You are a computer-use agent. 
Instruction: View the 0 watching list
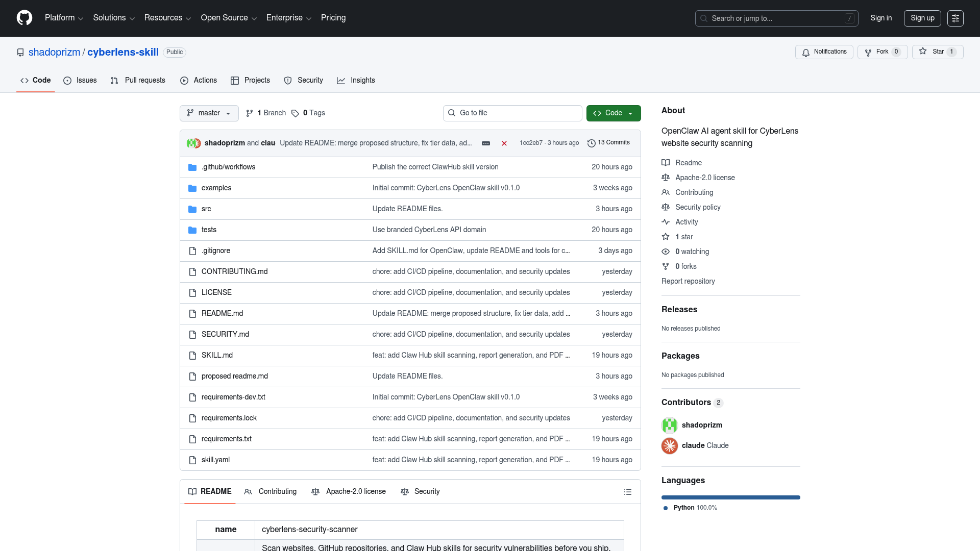(692, 252)
